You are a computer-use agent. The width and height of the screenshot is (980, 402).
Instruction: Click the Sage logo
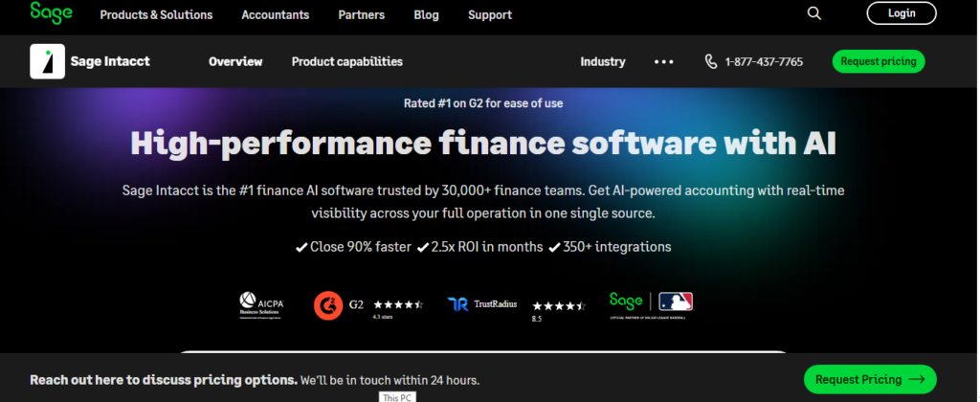pos(52,12)
